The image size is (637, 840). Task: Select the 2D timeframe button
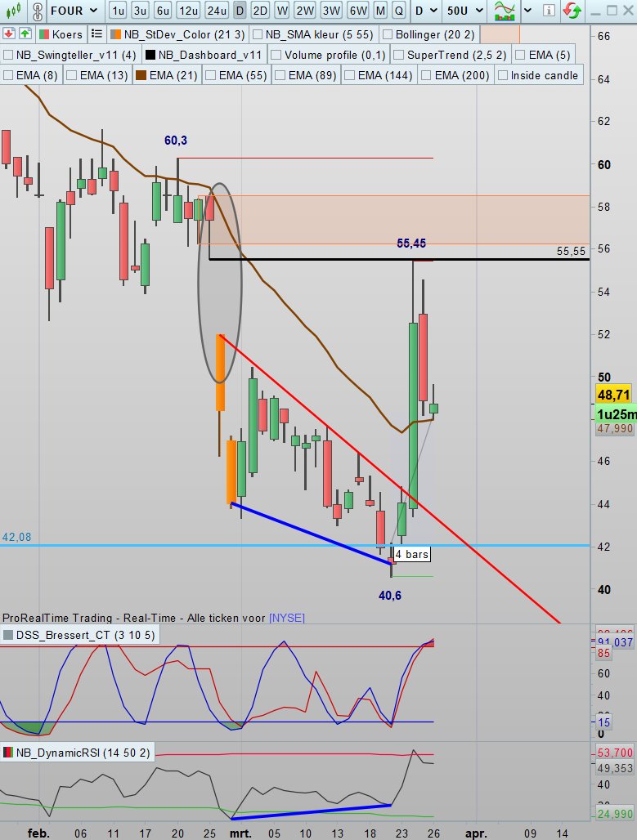tap(260, 11)
